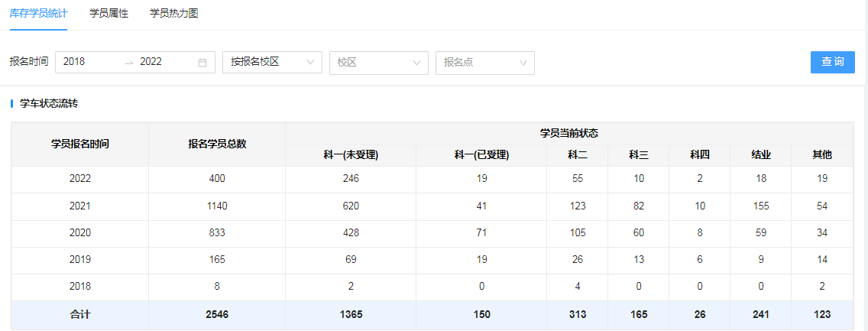Click value 54 in 2021 row
Screen dimensions: 868x331
pyautogui.click(x=822, y=206)
